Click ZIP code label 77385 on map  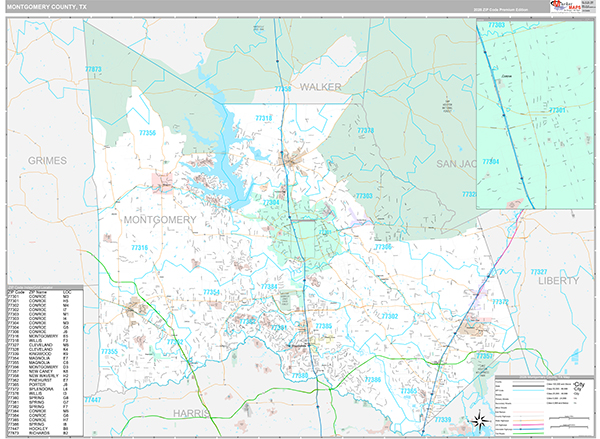[324, 326]
